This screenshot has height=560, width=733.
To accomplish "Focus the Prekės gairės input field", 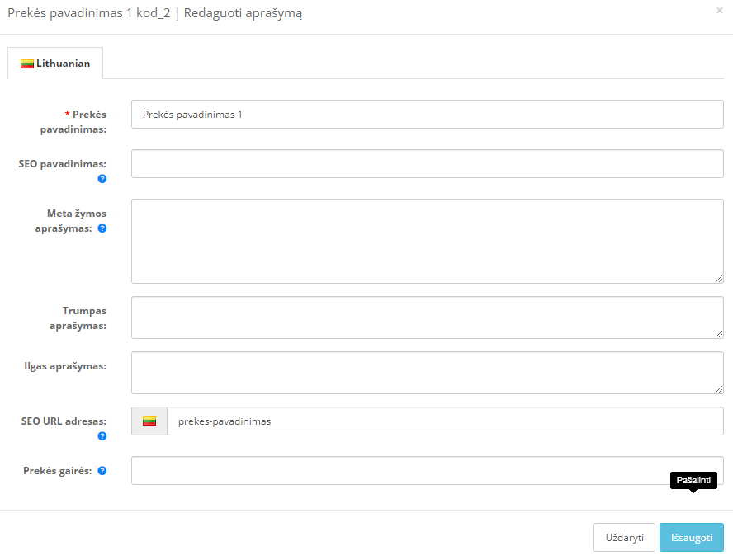I will click(x=428, y=471).
